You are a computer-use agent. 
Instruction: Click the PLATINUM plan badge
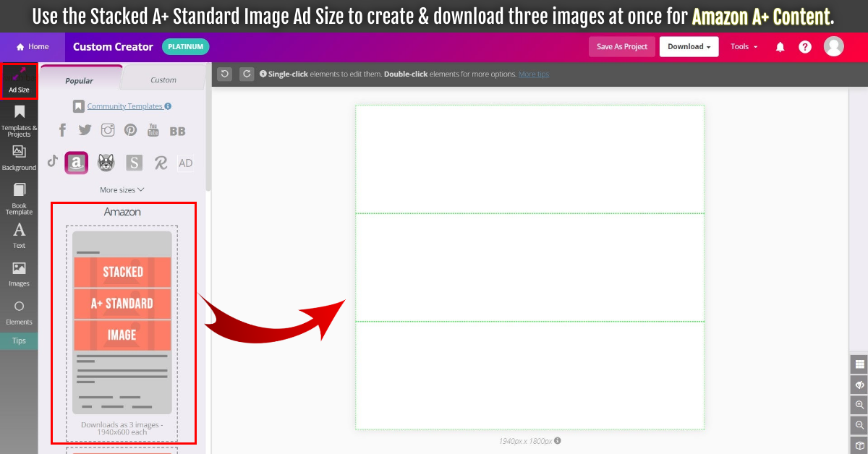point(186,47)
